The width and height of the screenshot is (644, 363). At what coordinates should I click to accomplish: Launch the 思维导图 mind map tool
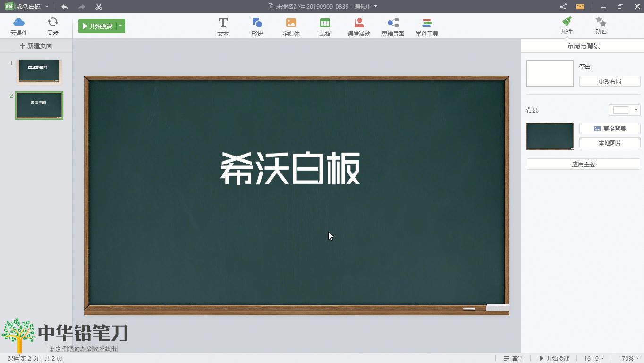point(393,26)
